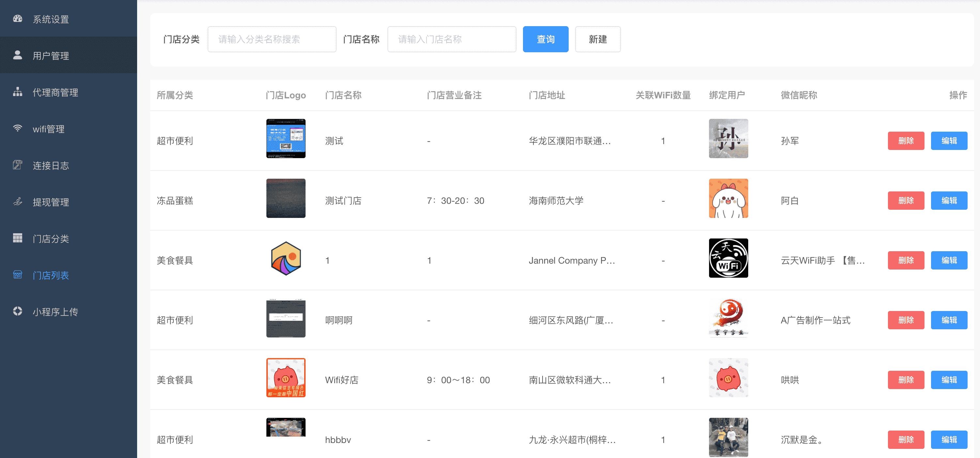
Task: Open 小程序上传 page
Action: point(69,311)
